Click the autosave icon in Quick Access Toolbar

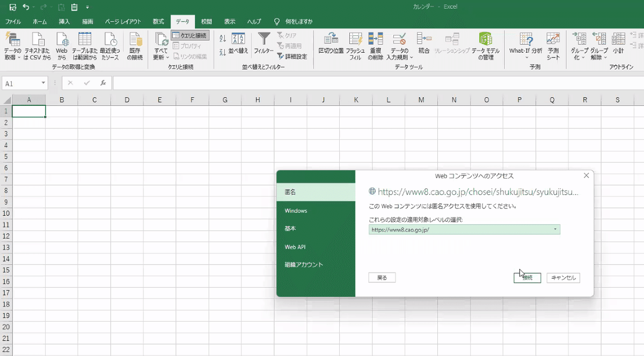point(12,7)
